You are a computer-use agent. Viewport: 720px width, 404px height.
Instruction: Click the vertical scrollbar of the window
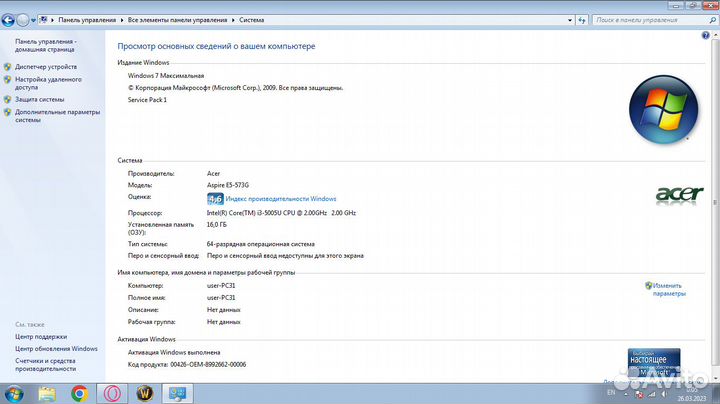coord(715,202)
